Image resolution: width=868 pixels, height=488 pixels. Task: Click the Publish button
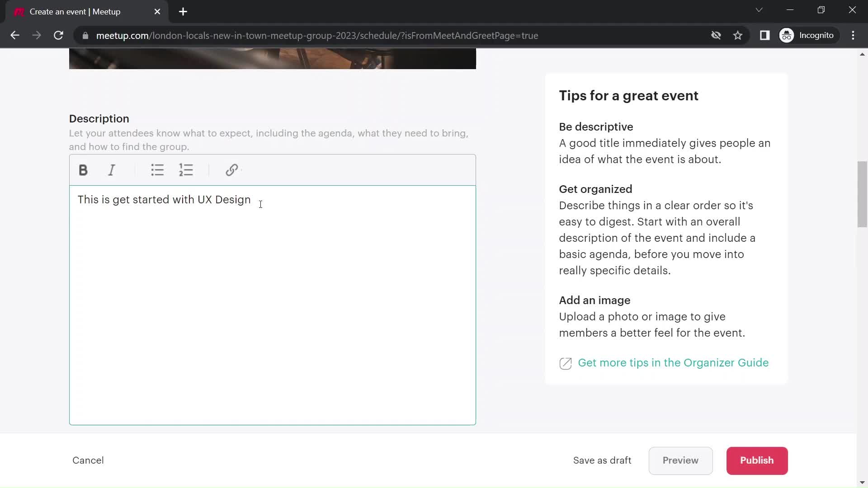756,460
